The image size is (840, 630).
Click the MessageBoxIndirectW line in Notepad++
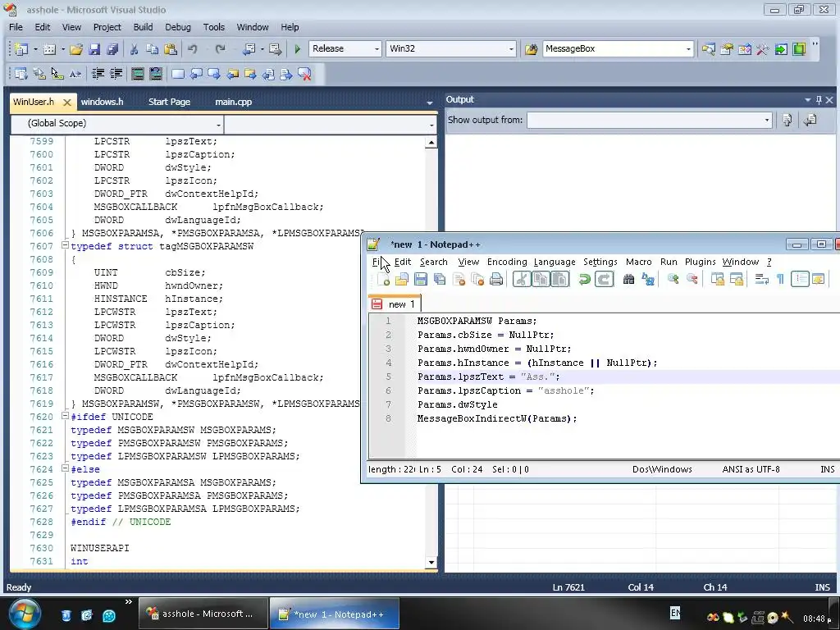pos(496,418)
